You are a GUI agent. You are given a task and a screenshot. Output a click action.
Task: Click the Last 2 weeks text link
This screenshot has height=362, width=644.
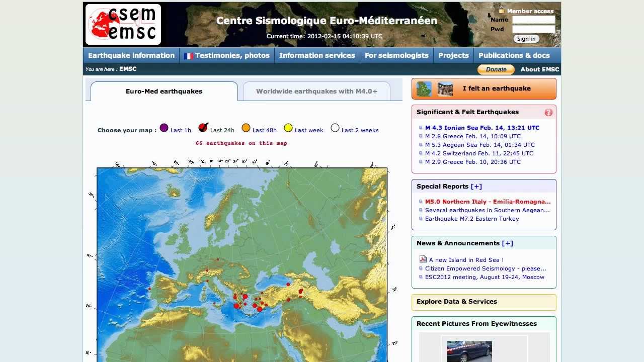360,130
